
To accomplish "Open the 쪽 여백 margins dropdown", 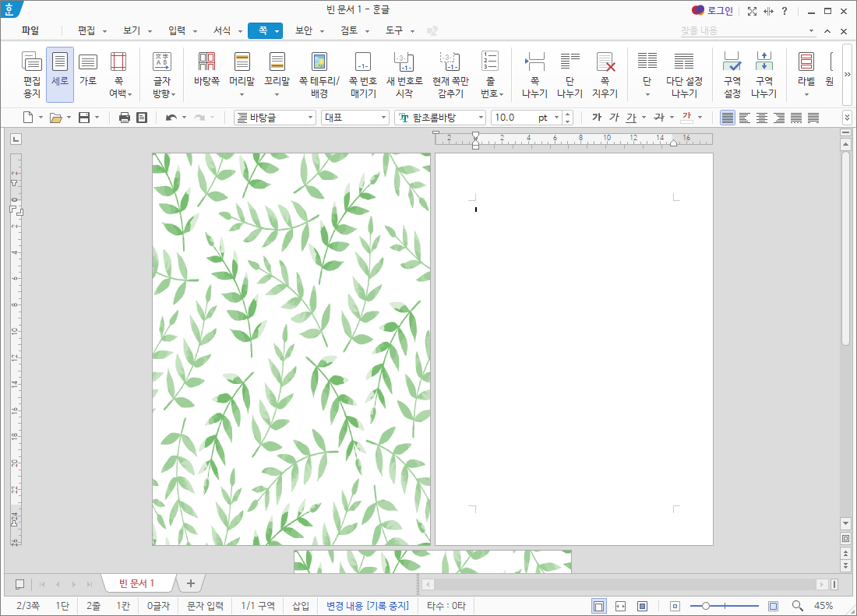I will 118,74.
